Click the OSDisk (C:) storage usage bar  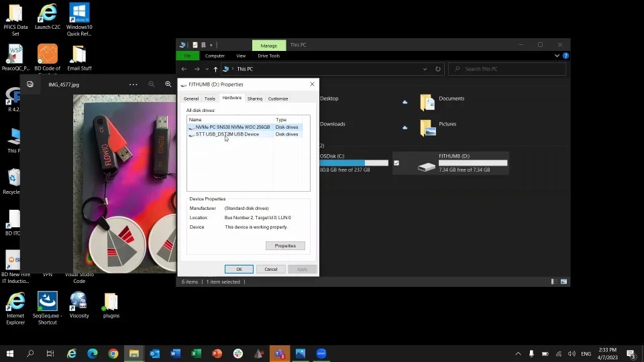pyautogui.click(x=354, y=163)
